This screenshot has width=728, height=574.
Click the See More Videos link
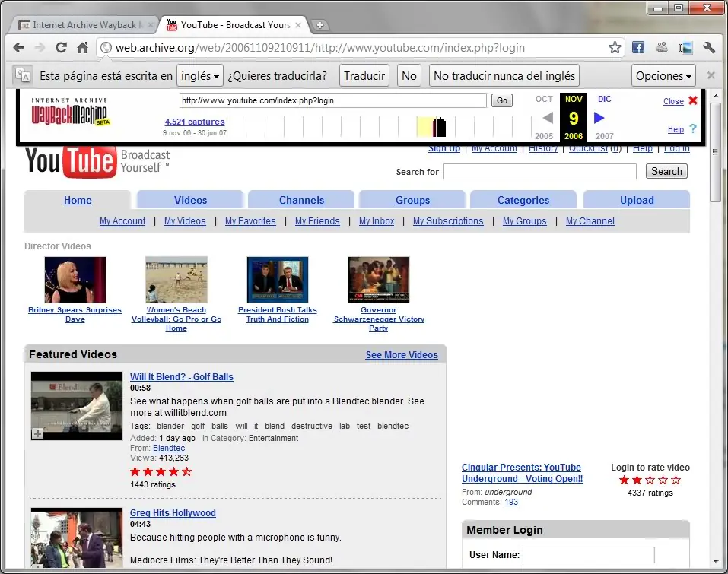point(402,354)
